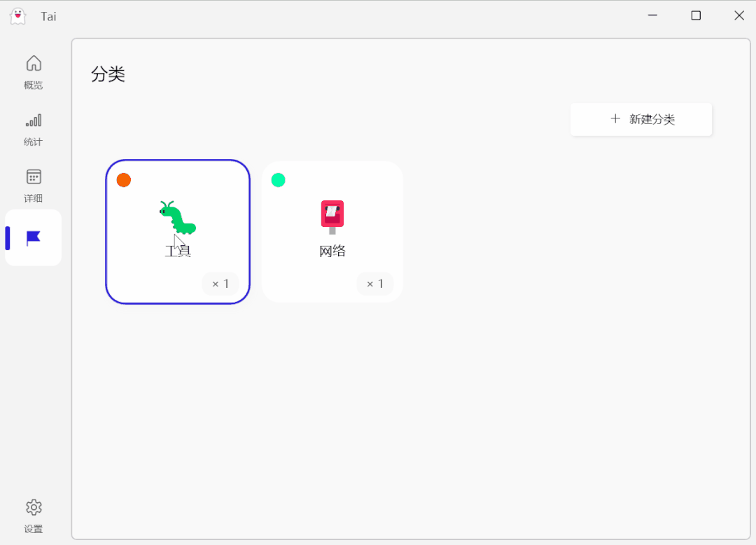Close the Tai window
Screen dimensions: 756x545
[739, 15]
